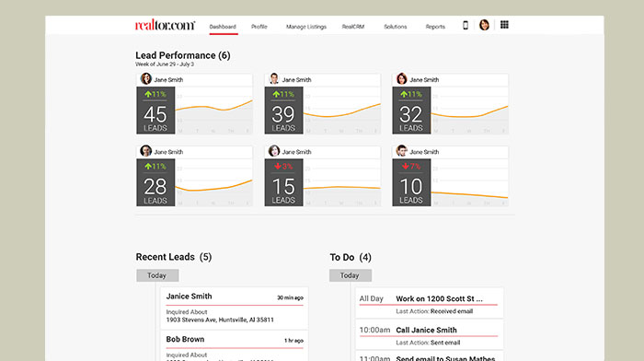
Task: Click the 30 min ago timestamp
Action: (290, 297)
